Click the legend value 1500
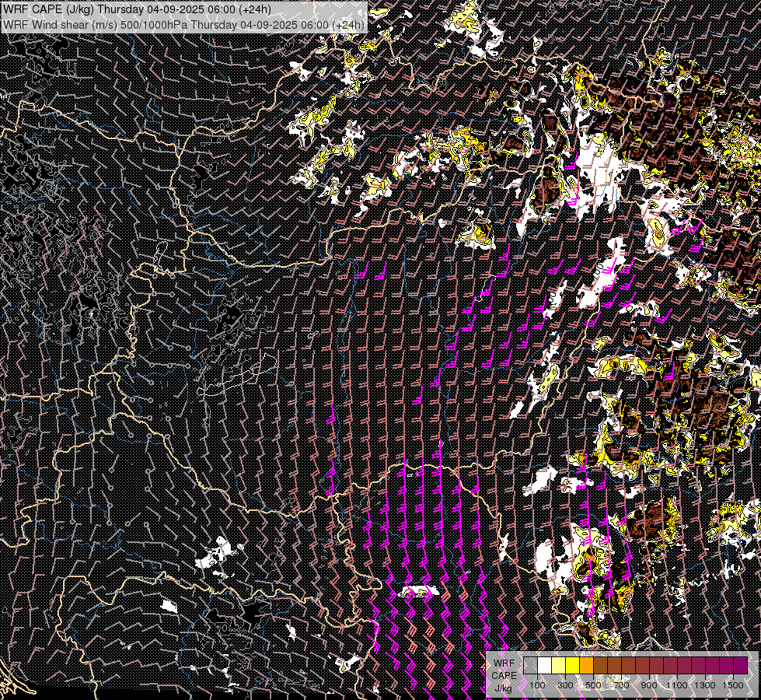Viewport: 761px width, 700px height. [x=733, y=685]
